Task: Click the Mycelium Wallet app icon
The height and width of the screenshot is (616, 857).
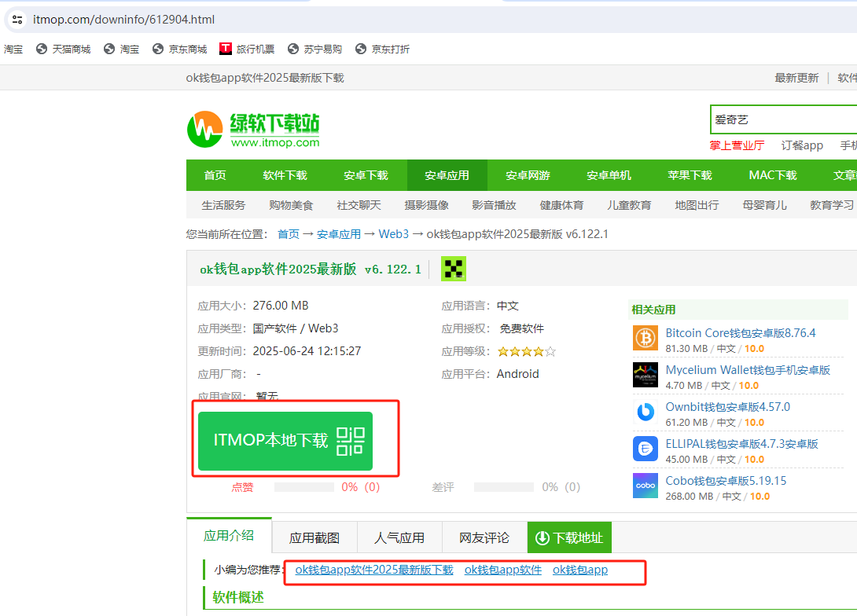Action: coord(645,375)
